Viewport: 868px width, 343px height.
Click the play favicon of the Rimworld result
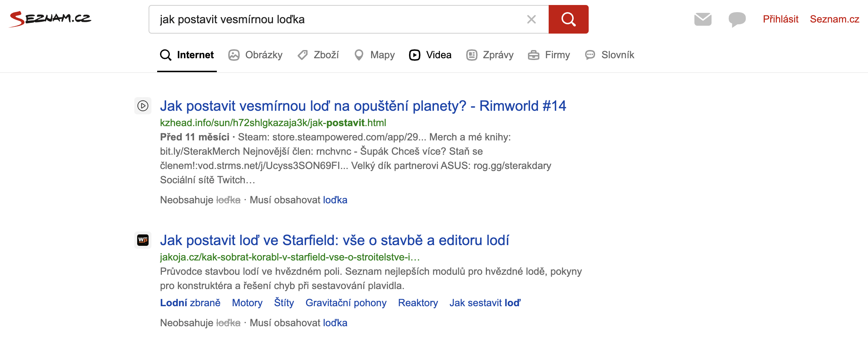pos(143,106)
